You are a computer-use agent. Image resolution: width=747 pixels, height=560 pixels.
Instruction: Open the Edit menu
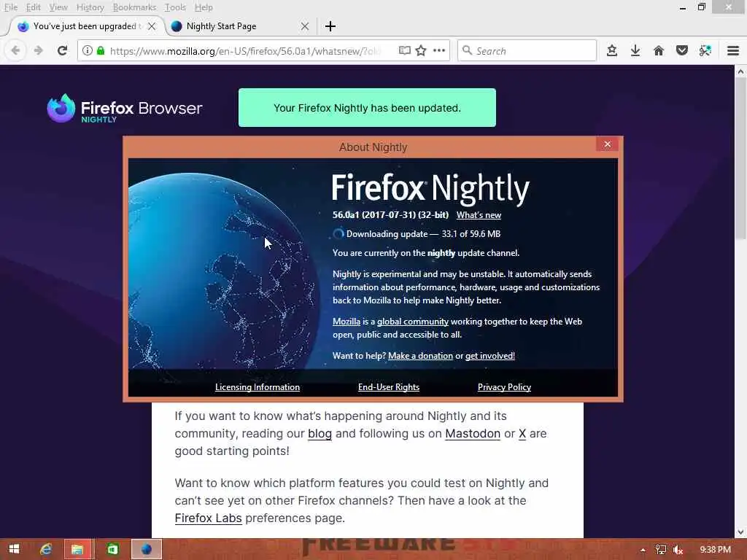(x=33, y=7)
